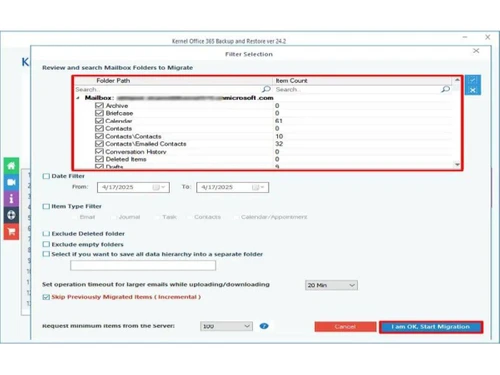Uncheck the top-level Contacts folder checkbox
The image size is (500, 375).
coord(99,128)
